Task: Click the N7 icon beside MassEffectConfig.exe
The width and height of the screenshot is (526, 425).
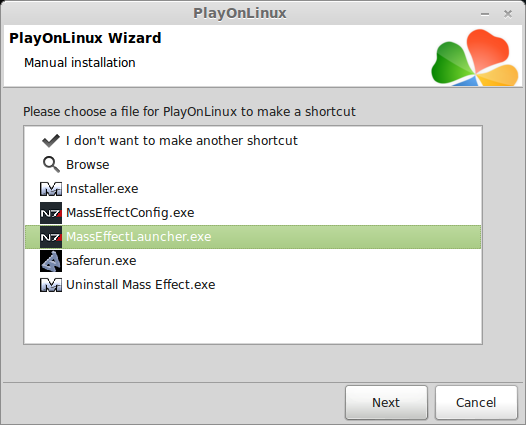Action: point(51,213)
